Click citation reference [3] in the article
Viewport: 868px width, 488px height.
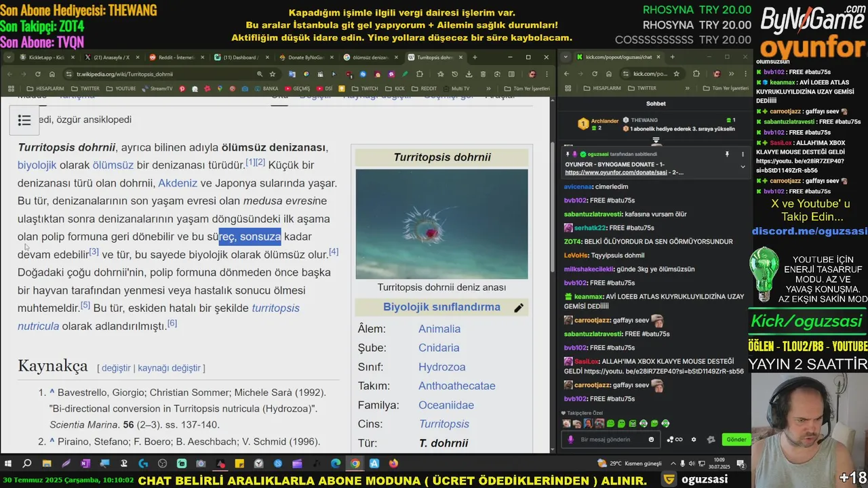click(x=94, y=252)
